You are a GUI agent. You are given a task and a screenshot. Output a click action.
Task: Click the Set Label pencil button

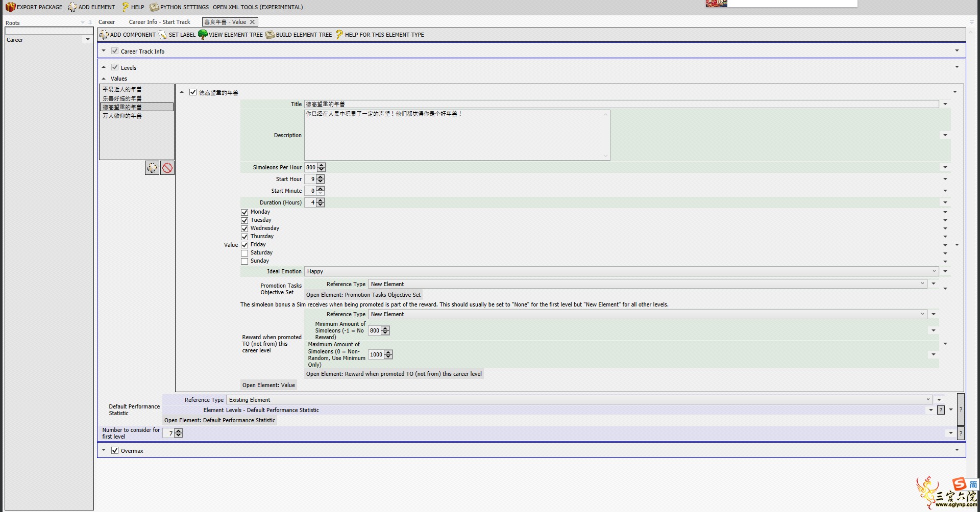pyautogui.click(x=177, y=35)
